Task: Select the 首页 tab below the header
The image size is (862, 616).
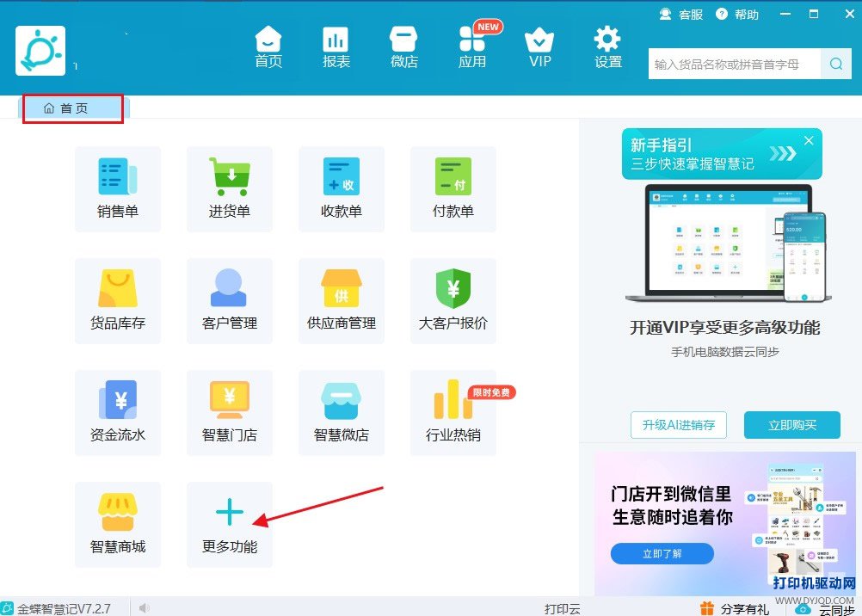Action: 73,108
